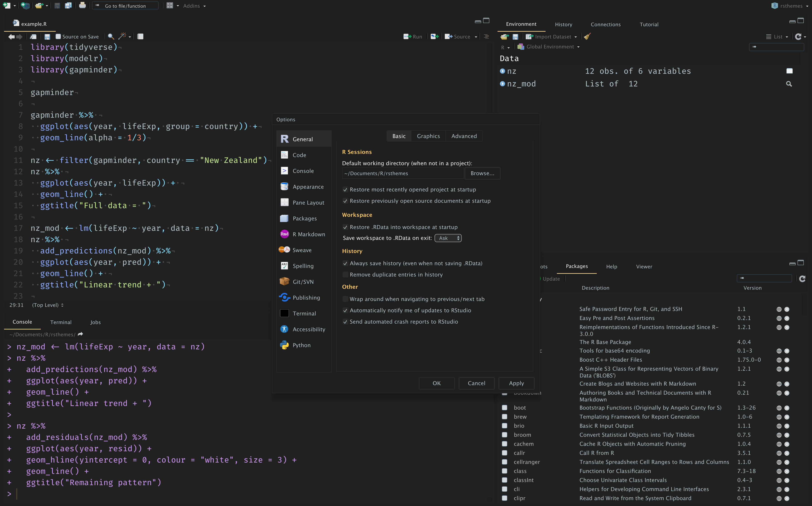This screenshot has height=506, width=812.
Task: Select the Accessibility options section
Action: (x=309, y=329)
